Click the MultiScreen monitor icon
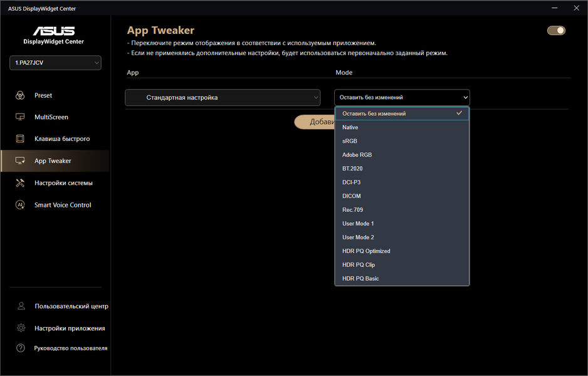The width and height of the screenshot is (588, 376). [x=20, y=117]
